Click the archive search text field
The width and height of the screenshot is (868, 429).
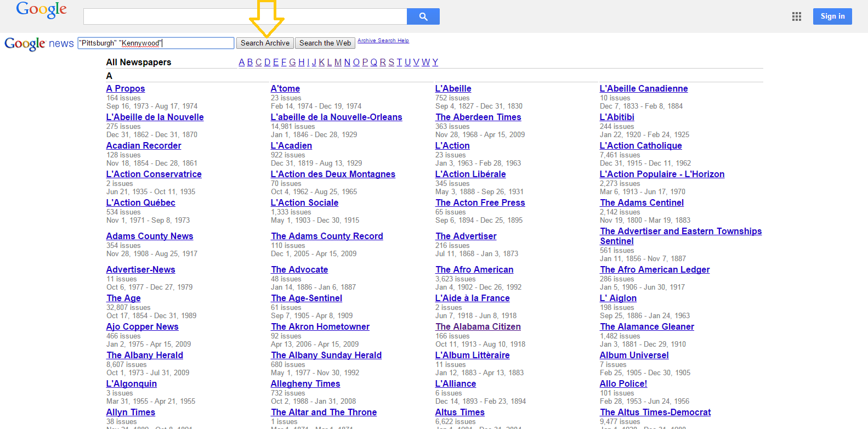pyautogui.click(x=156, y=43)
